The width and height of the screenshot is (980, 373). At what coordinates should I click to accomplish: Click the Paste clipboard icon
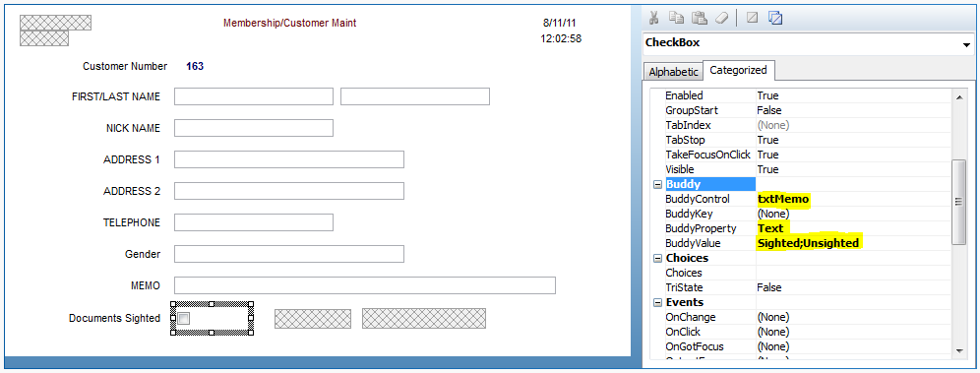(x=699, y=18)
